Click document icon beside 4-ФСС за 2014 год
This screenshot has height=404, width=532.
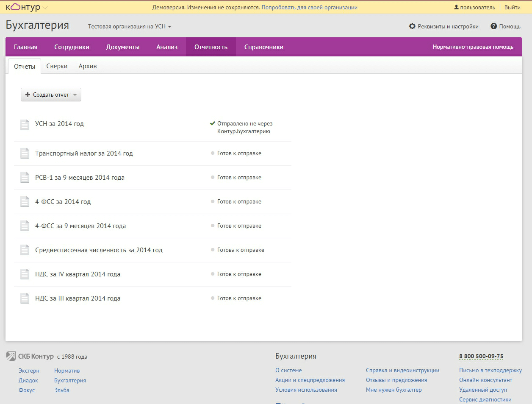25,202
